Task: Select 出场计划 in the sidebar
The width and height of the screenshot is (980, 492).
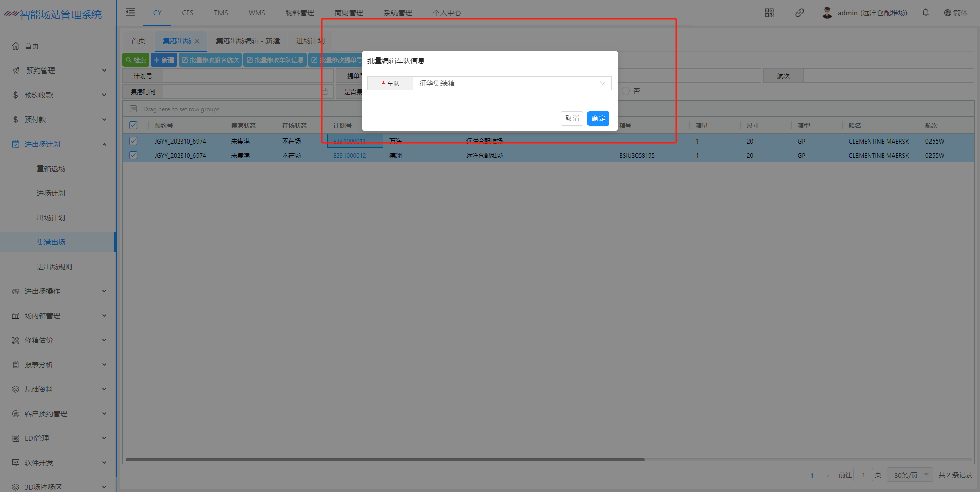Action: pyautogui.click(x=51, y=218)
